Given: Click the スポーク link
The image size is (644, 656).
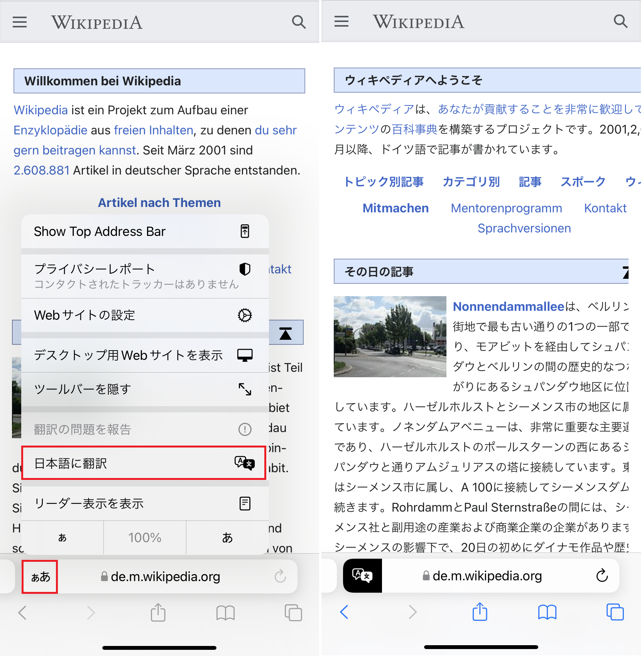Looking at the screenshot, I should coord(583,182).
